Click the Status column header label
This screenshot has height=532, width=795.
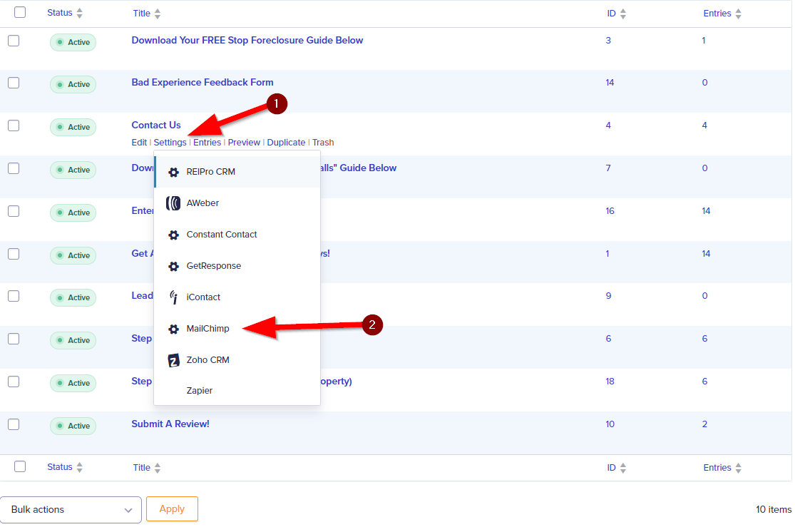pos(60,13)
